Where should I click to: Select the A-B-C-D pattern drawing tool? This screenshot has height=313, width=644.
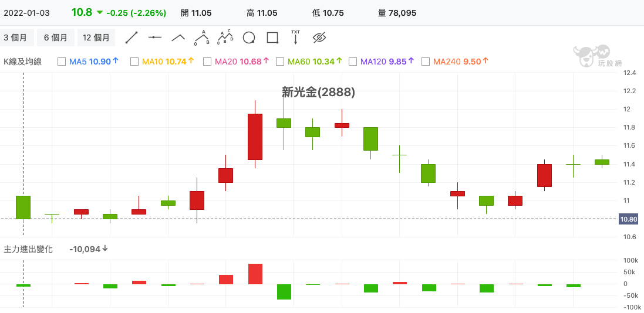(225, 38)
